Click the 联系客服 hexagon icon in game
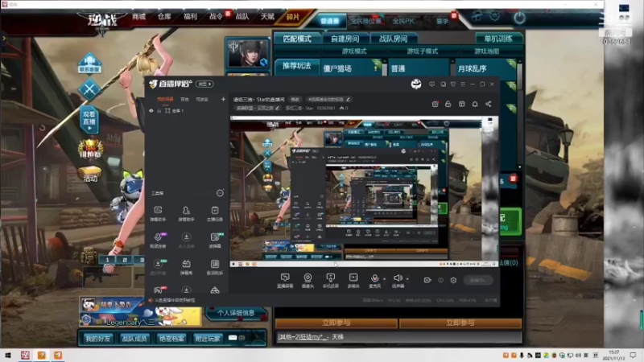Viewport: 644px width, 362px height. coord(89,64)
